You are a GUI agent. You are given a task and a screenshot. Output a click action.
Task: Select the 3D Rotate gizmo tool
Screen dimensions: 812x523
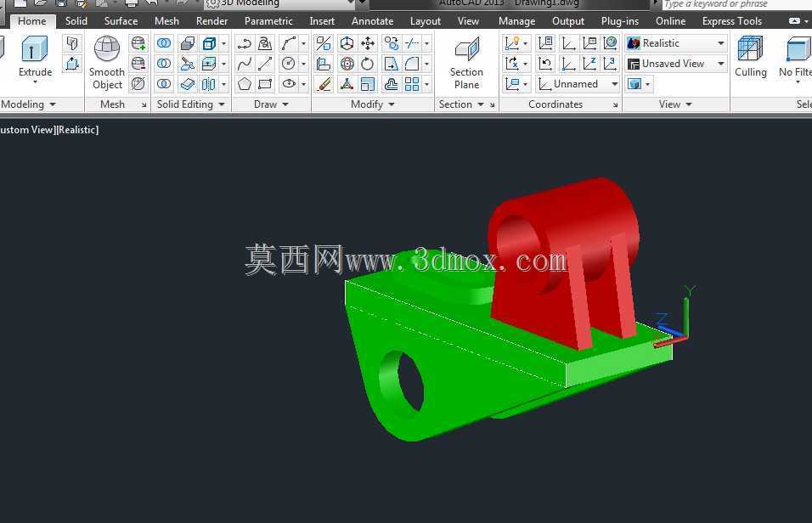point(347,64)
